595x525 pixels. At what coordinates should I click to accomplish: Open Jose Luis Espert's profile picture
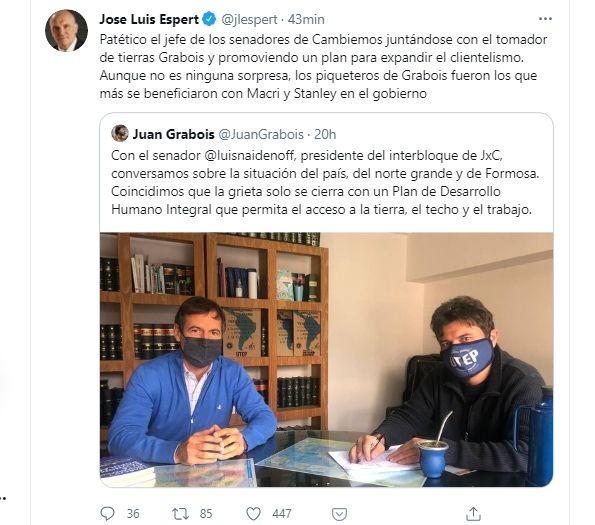(66, 30)
